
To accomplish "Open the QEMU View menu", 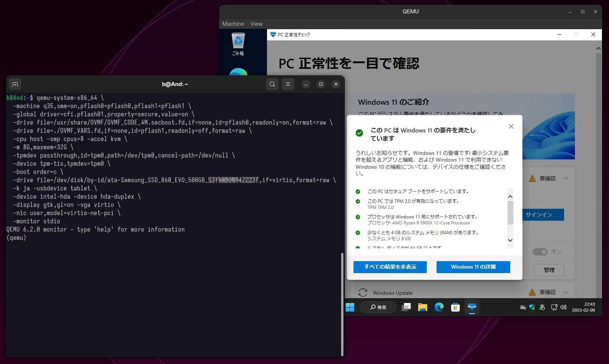I will coord(256,24).
